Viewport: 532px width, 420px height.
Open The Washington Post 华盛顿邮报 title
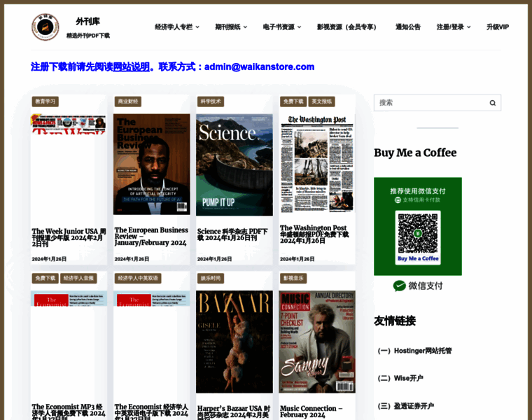click(314, 234)
